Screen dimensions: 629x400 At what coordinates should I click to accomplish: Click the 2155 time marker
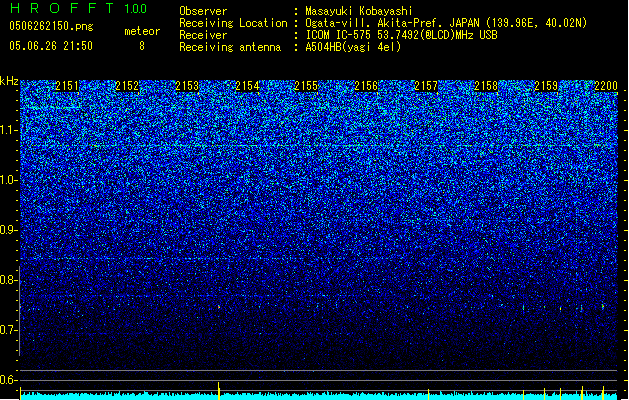(x=306, y=86)
